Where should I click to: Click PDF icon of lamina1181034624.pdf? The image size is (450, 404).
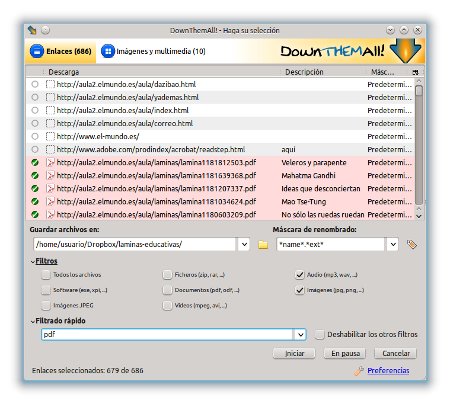(x=50, y=202)
